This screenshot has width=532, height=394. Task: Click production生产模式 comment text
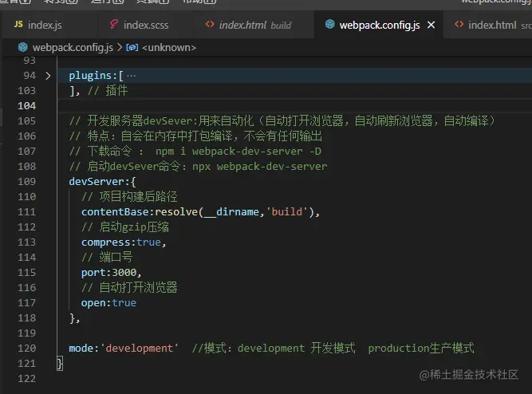pos(421,349)
